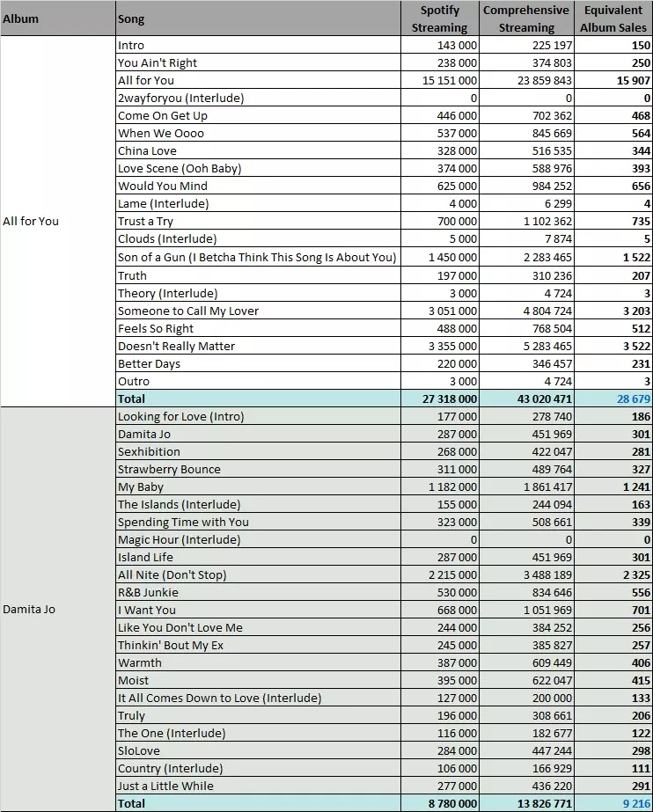653x812 pixels.
Task: Select the 15 907 album sales value
Action: pyautogui.click(x=613, y=80)
